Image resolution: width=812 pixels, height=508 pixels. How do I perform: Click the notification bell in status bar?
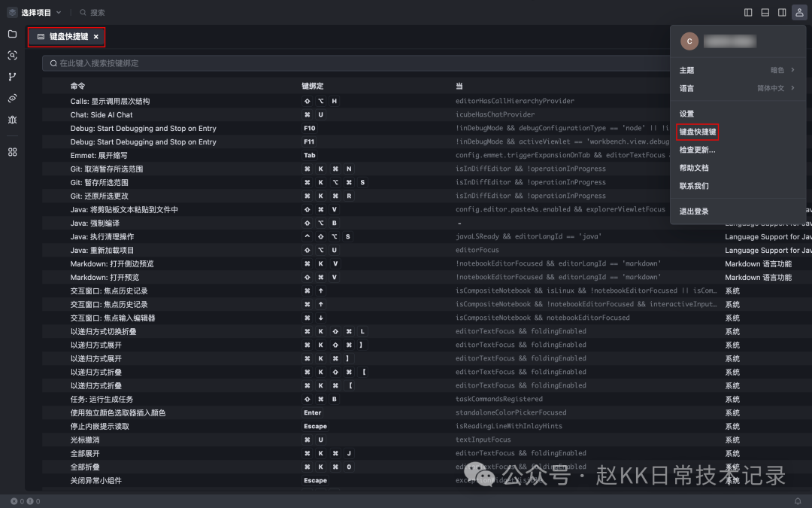coord(798,501)
